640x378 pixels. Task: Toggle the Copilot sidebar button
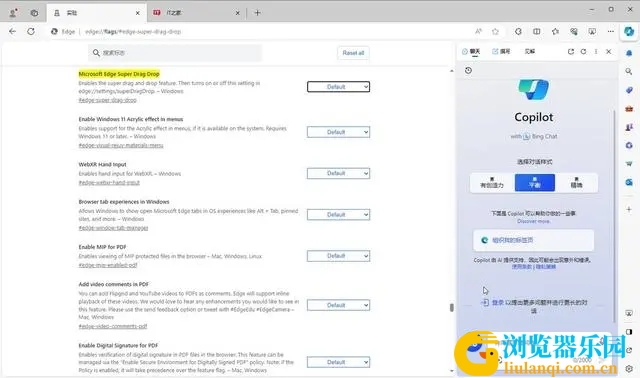coord(629,31)
